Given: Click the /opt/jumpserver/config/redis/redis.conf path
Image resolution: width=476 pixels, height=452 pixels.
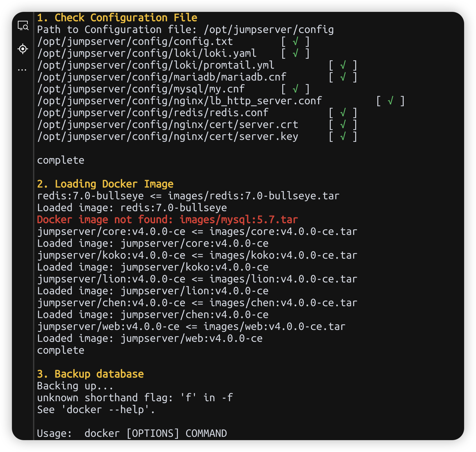Looking at the screenshot, I should pos(153,113).
